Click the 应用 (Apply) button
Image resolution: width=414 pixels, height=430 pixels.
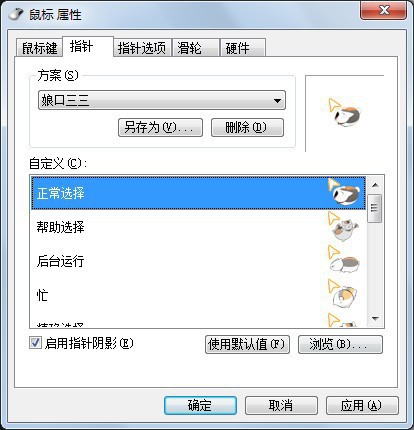[362, 405]
